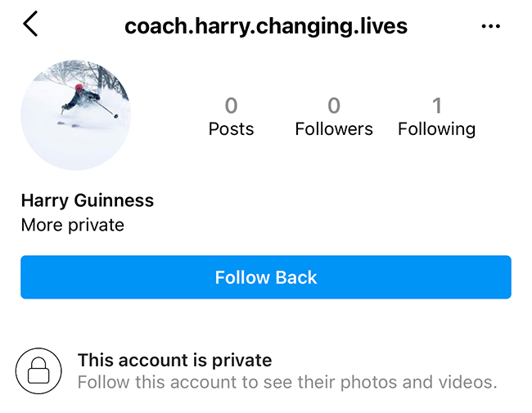Screen dimensions: 532x413
Task: Click the This account is private heading
Action: click(x=174, y=360)
